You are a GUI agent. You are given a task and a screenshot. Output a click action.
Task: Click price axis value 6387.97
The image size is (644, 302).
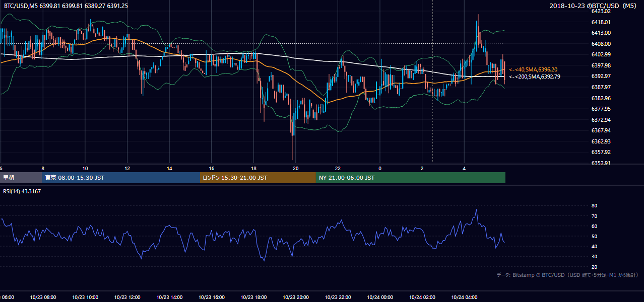[601, 87]
